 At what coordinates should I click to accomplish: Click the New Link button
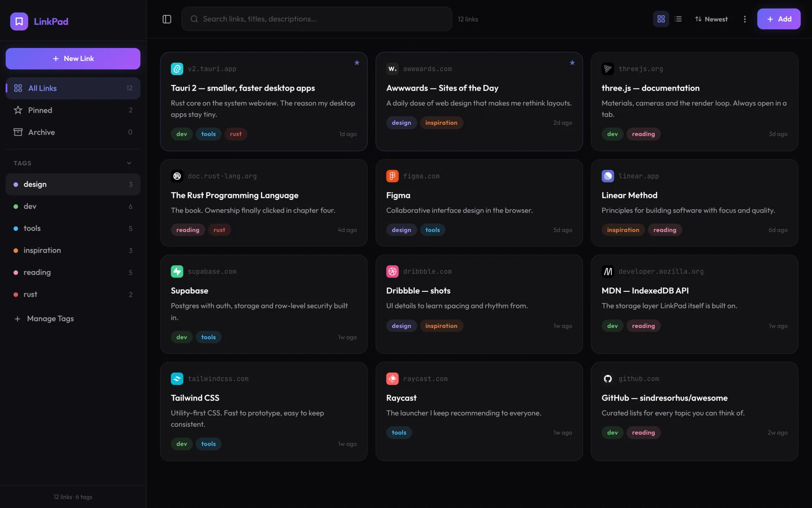[73, 59]
